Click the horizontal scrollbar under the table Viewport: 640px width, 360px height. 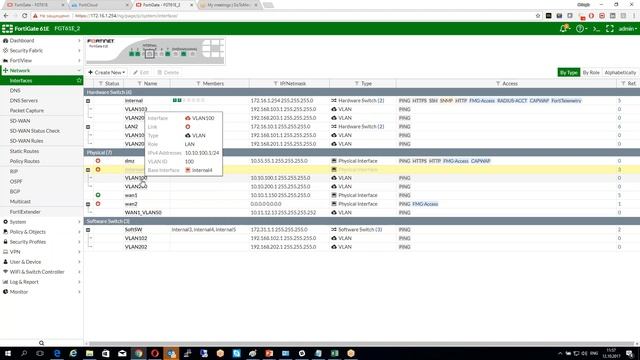(361, 344)
